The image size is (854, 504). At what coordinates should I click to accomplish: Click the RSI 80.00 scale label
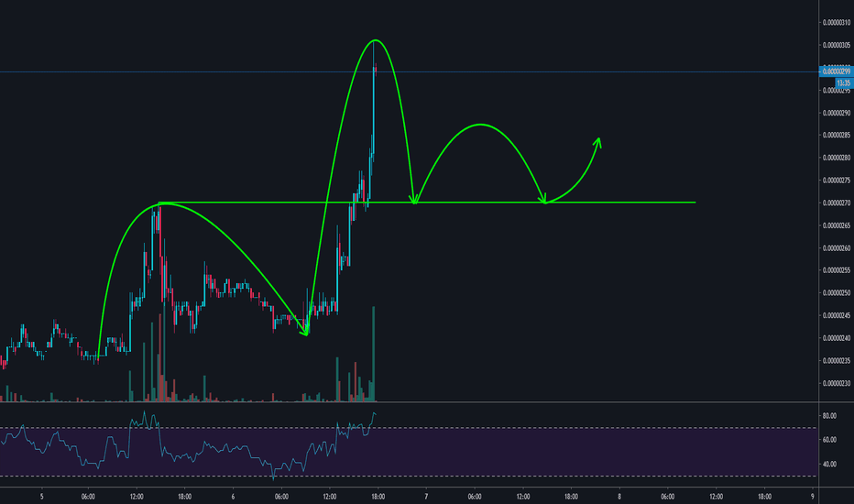[x=829, y=416]
